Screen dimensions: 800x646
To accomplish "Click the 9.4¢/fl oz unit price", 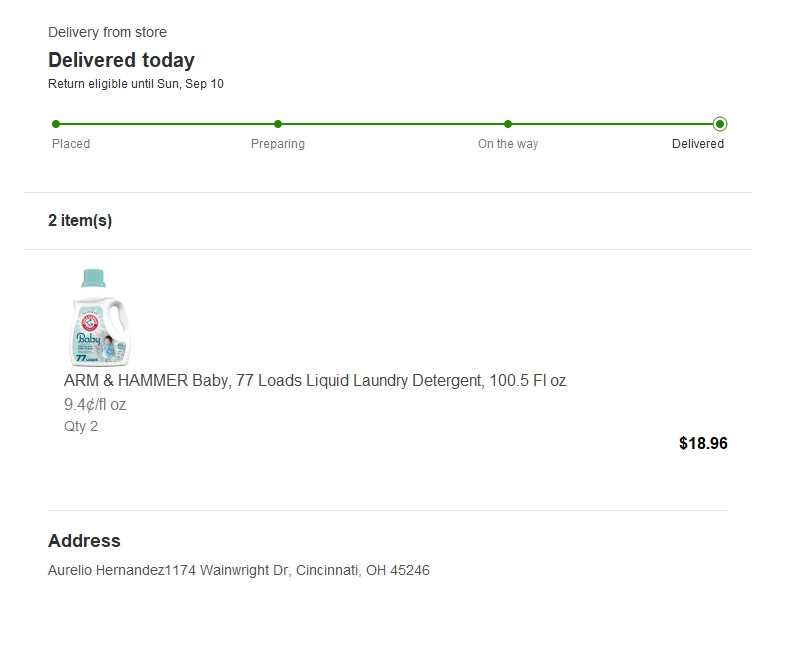I will (x=95, y=405).
